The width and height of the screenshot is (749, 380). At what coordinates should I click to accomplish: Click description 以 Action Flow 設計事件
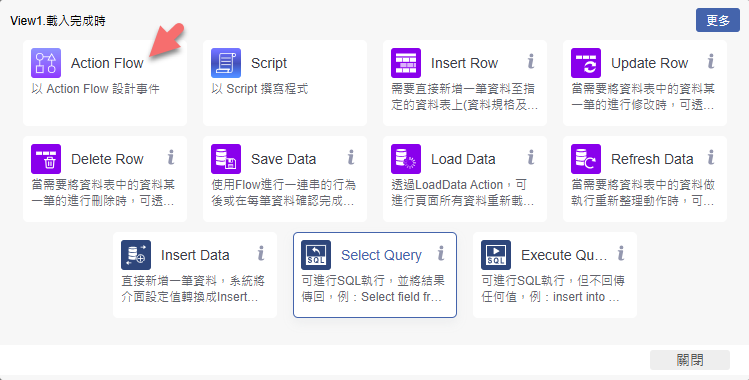tap(96, 89)
